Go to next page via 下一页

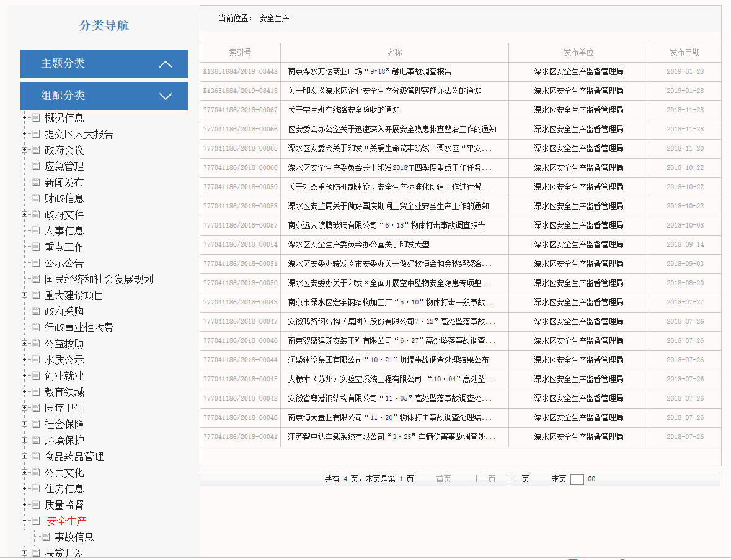pyautogui.click(x=518, y=479)
